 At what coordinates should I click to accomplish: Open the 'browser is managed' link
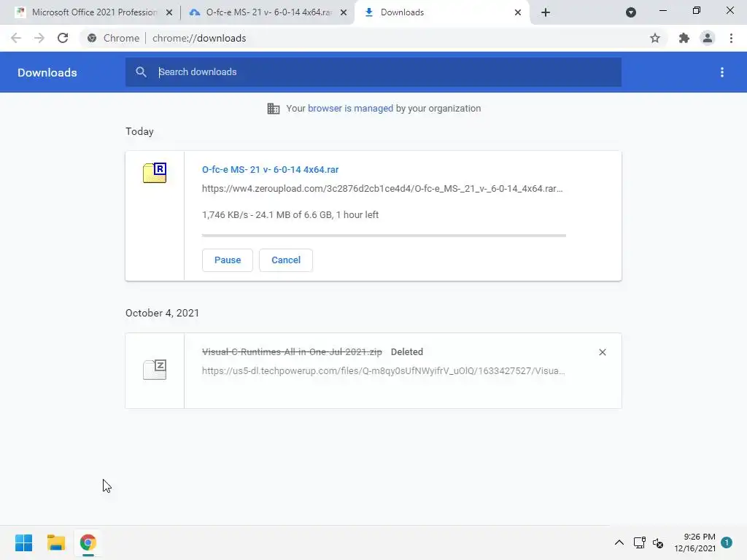pyautogui.click(x=350, y=109)
